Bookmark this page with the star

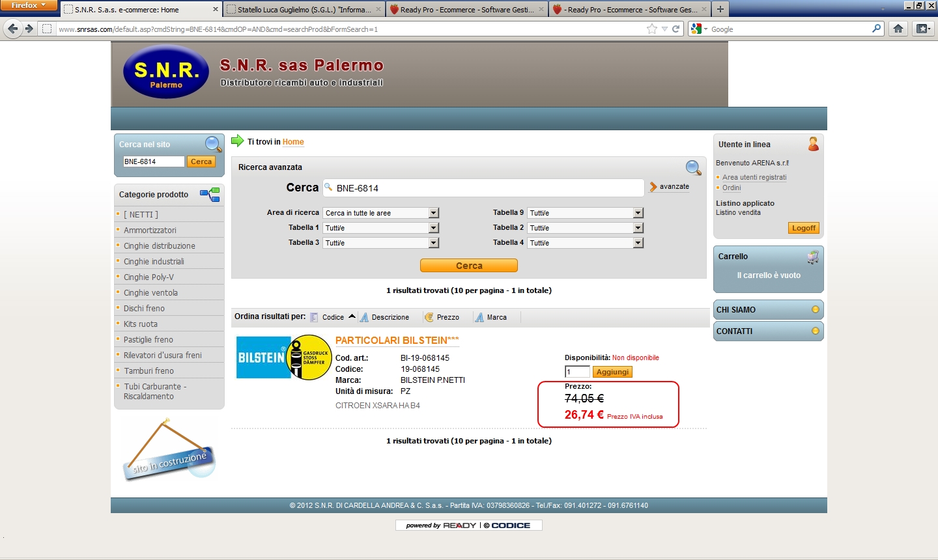click(x=652, y=29)
